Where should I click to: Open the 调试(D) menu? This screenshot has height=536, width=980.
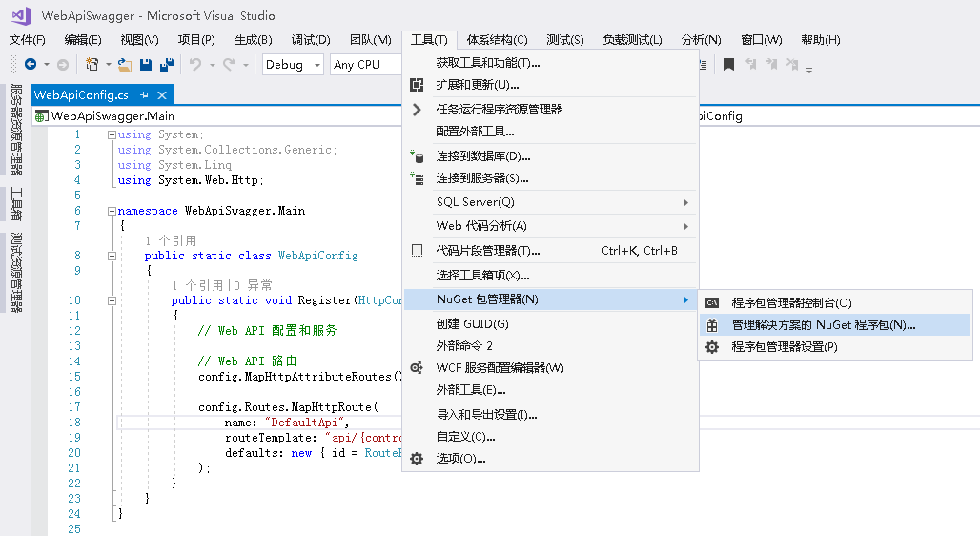[x=311, y=40]
